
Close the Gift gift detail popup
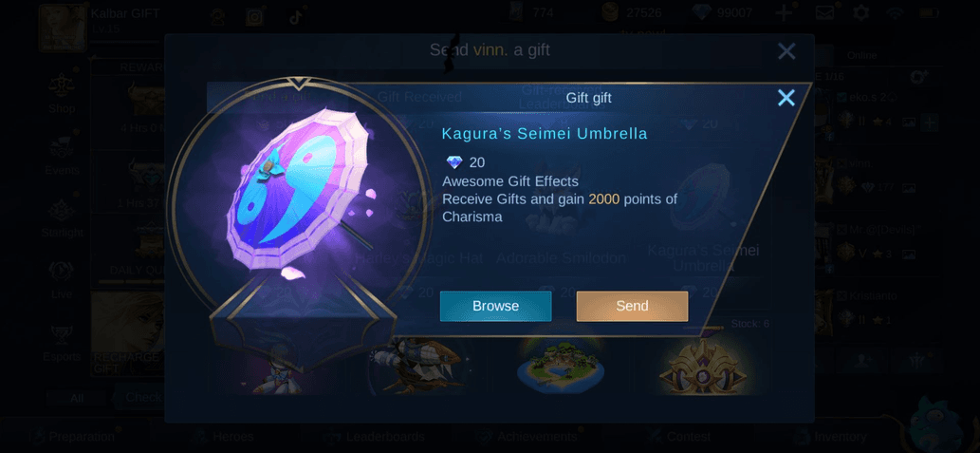point(786,98)
